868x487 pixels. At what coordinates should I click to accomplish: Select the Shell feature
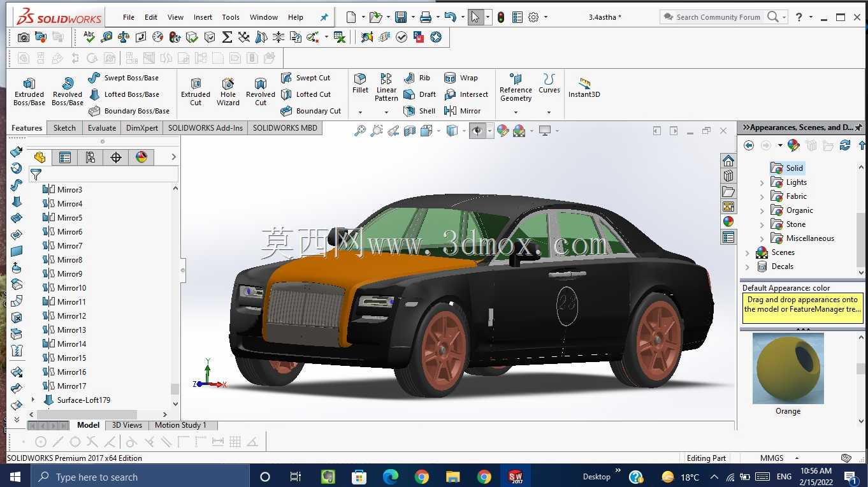[x=419, y=111]
